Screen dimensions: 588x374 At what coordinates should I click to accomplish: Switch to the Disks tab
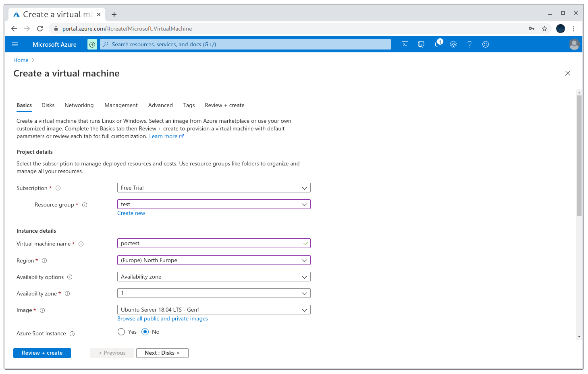tap(48, 105)
